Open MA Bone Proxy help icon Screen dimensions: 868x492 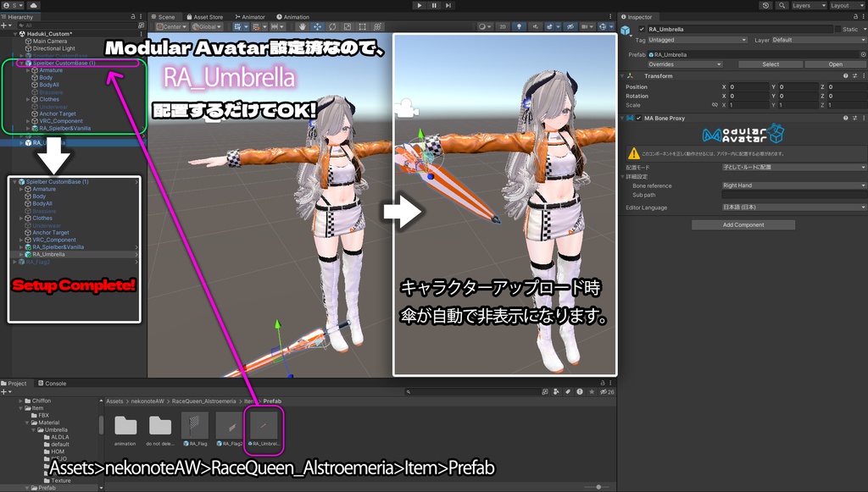(845, 119)
